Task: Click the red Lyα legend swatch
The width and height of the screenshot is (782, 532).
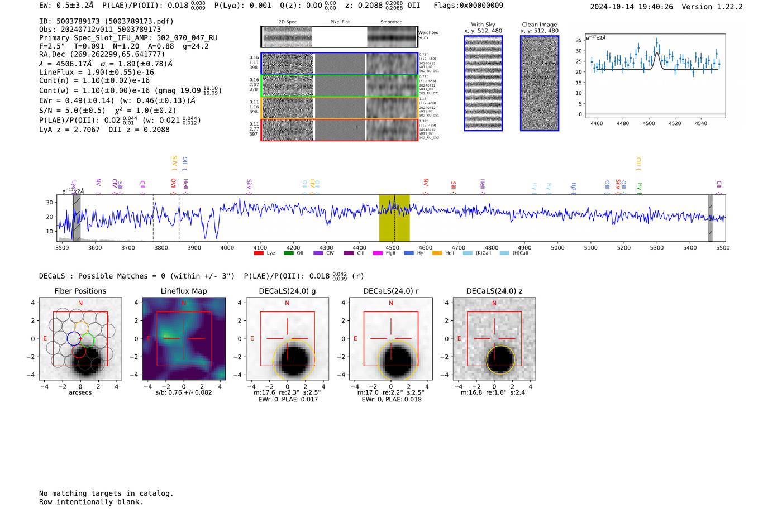Action: [x=259, y=253]
